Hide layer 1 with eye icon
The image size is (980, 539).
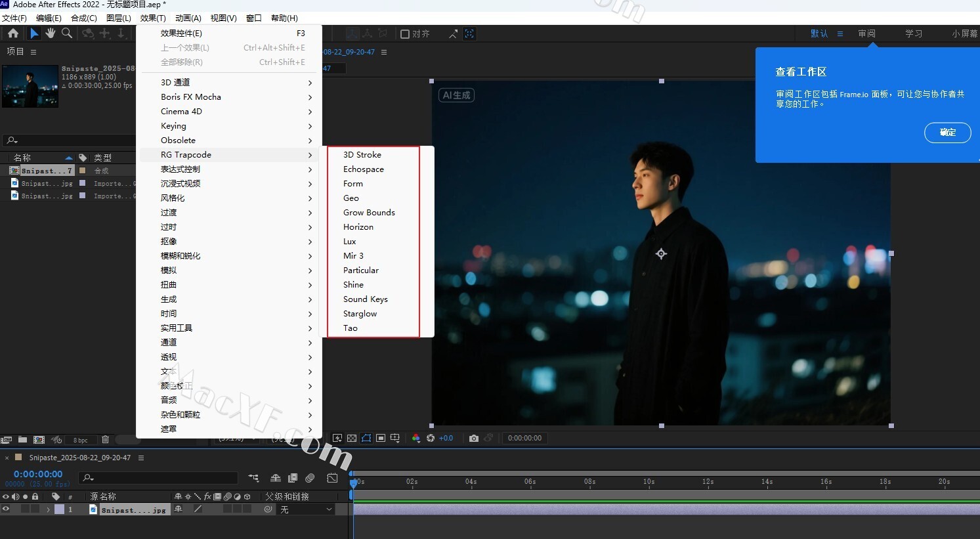coord(6,509)
